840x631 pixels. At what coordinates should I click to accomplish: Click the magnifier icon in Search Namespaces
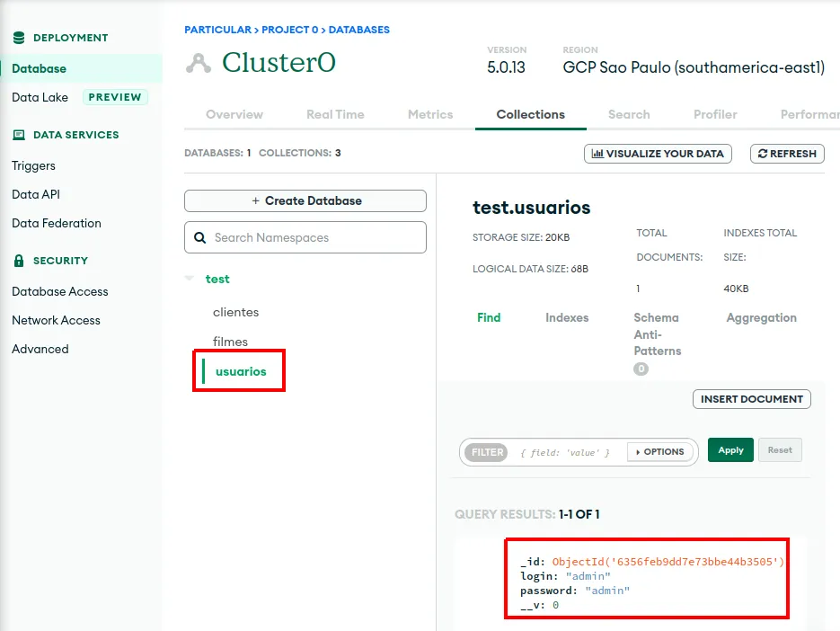[199, 237]
